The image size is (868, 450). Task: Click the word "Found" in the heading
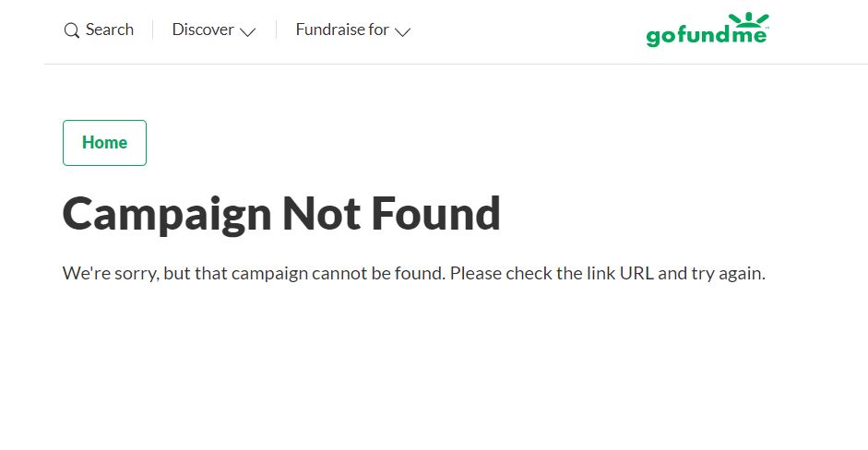[435, 214]
